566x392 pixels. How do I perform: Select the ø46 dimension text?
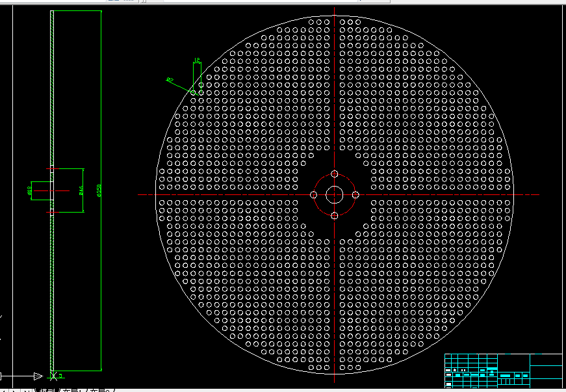(81, 190)
